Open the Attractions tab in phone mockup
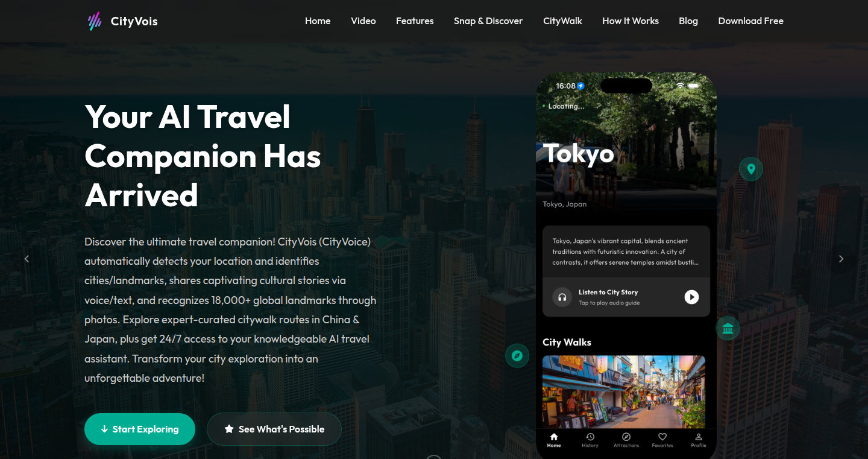Viewport: 868px width, 459px height. 626,440
